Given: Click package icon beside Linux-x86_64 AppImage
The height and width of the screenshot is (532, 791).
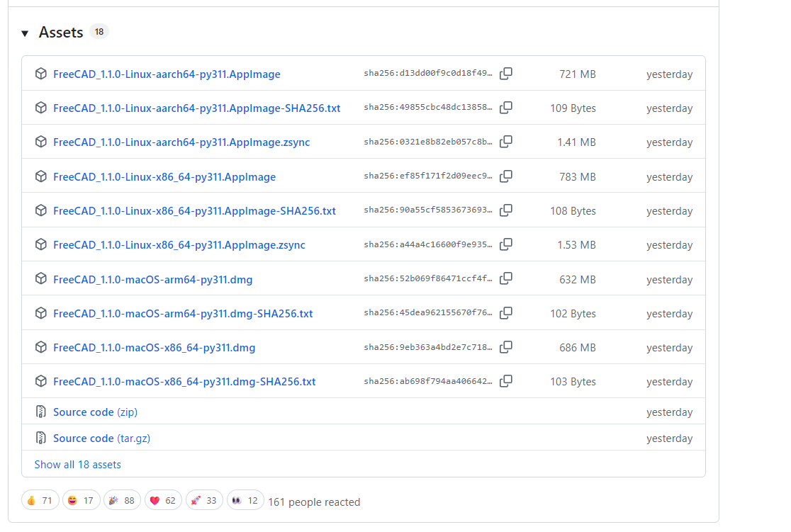Looking at the screenshot, I should pos(41,176).
